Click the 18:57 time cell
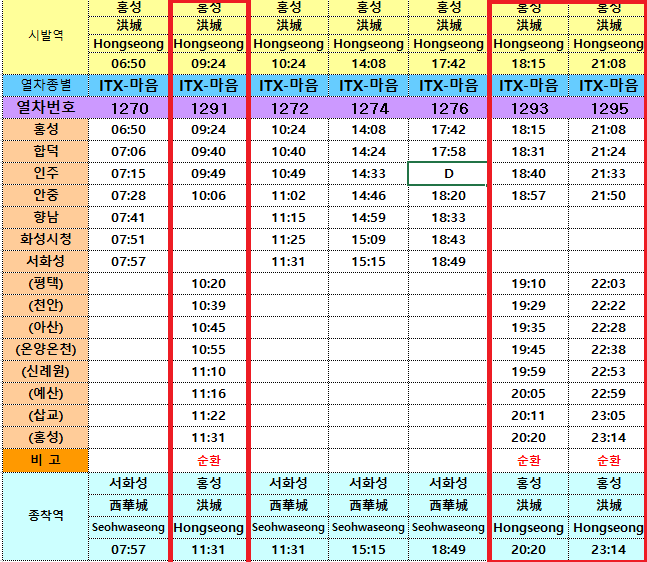This screenshot has width=647, height=562. [x=529, y=195]
